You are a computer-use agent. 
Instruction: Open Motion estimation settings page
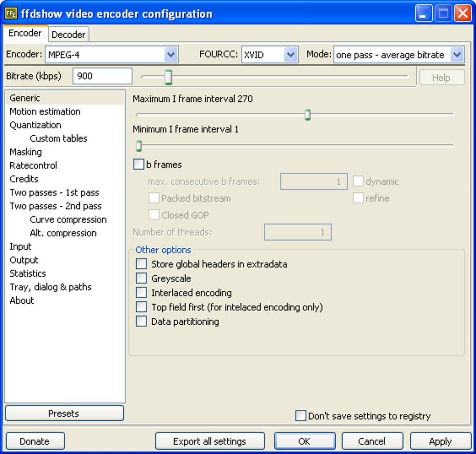(45, 112)
